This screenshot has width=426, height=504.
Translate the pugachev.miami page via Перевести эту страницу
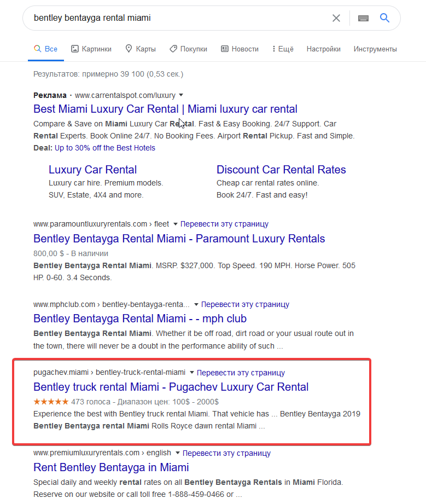click(x=241, y=373)
